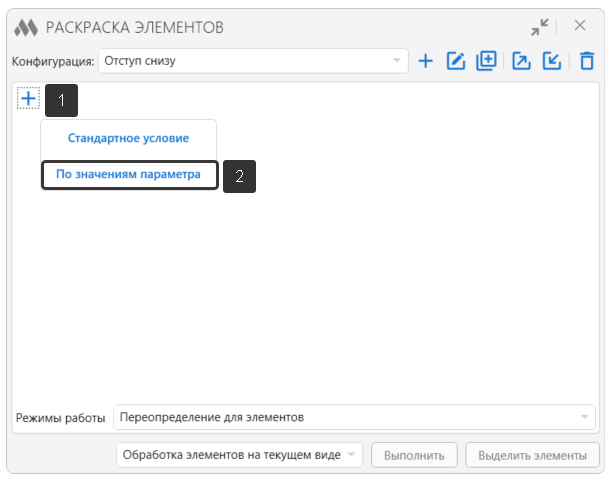Open the Конфигурация dropdown showing Отступ снизу
Viewport: 611px width, 483px height.
coord(253,61)
